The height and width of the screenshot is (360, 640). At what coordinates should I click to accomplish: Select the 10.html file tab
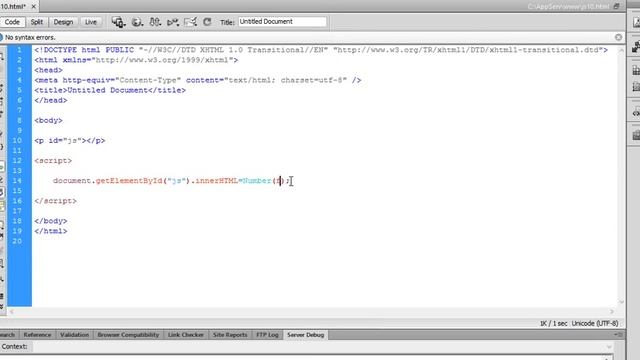(x=13, y=7)
